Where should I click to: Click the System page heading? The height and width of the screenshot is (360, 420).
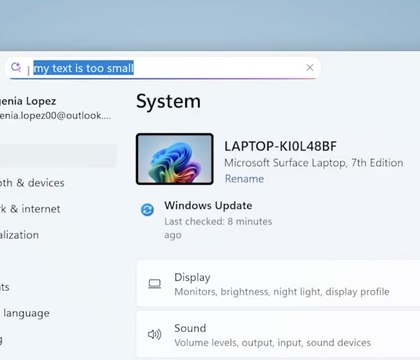click(x=168, y=102)
